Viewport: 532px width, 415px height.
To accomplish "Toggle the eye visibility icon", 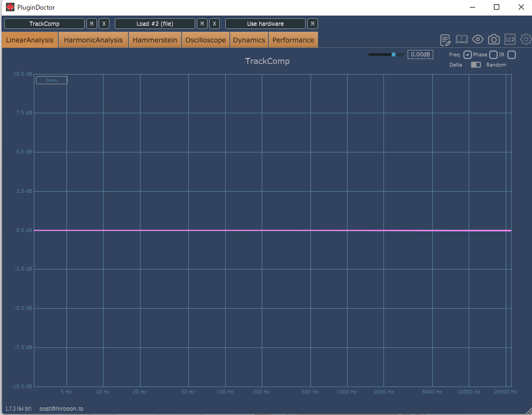I will point(478,39).
